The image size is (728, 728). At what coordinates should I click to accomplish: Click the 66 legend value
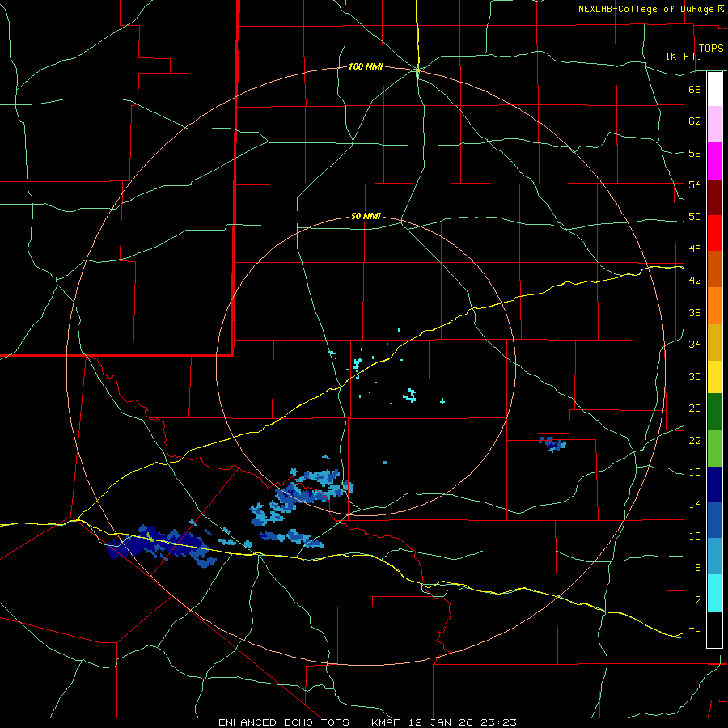pyautogui.click(x=695, y=89)
